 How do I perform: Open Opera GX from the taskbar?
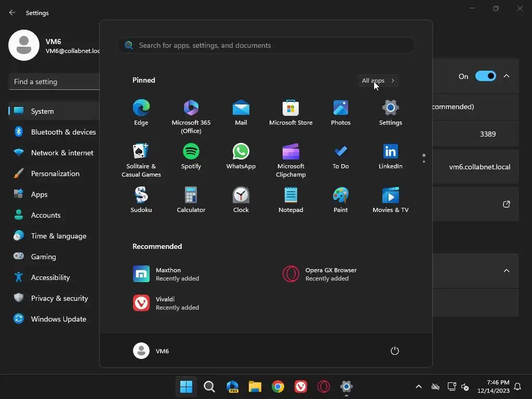[323, 387]
